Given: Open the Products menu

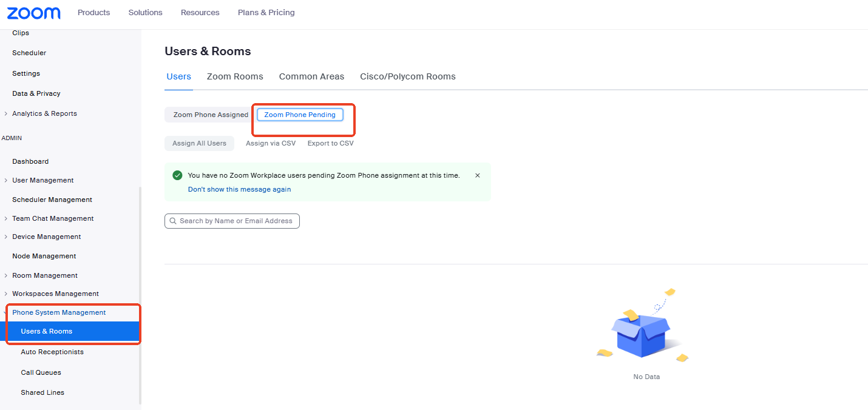Looking at the screenshot, I should pyautogui.click(x=94, y=13).
